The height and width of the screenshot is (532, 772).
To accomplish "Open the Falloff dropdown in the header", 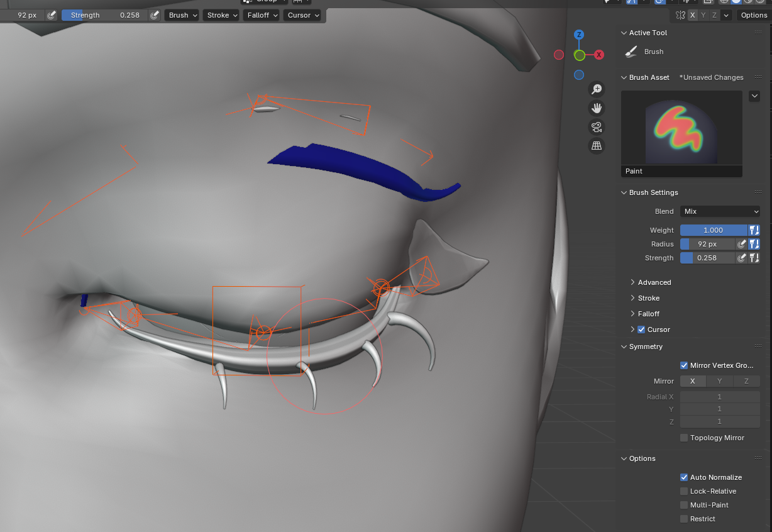I will point(261,15).
